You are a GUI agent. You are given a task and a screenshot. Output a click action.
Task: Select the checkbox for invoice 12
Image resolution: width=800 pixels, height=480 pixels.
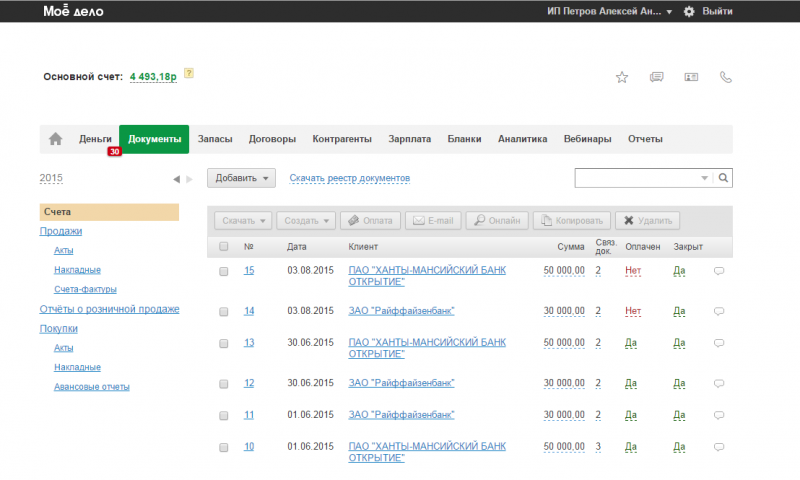pyautogui.click(x=224, y=383)
